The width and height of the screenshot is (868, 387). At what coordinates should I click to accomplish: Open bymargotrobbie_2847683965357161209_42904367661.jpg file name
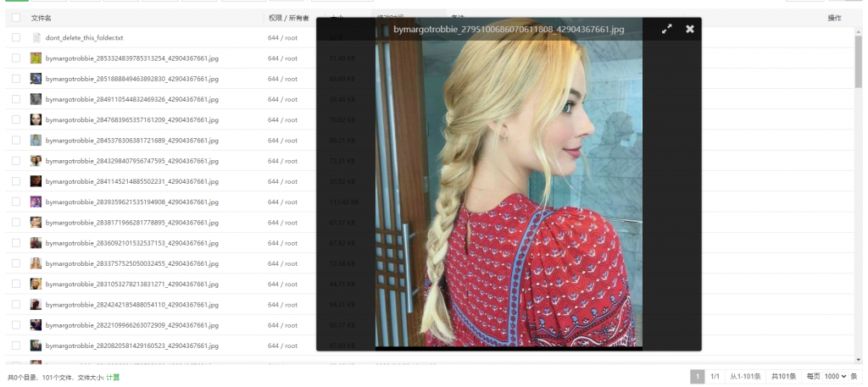131,120
